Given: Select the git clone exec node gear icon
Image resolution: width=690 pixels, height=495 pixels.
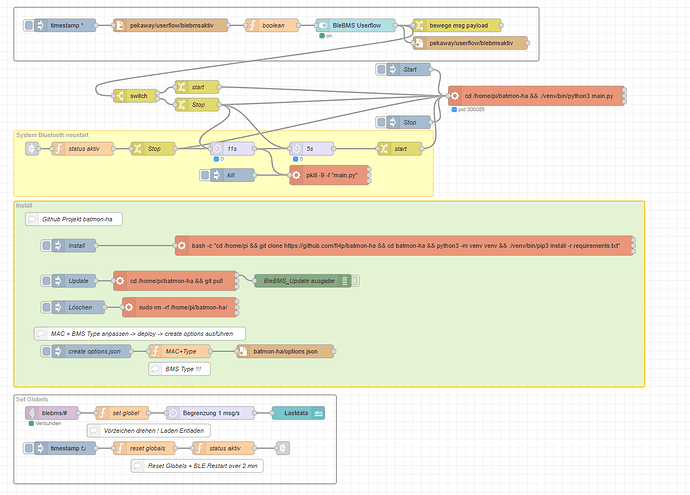Looking at the screenshot, I should [182, 245].
